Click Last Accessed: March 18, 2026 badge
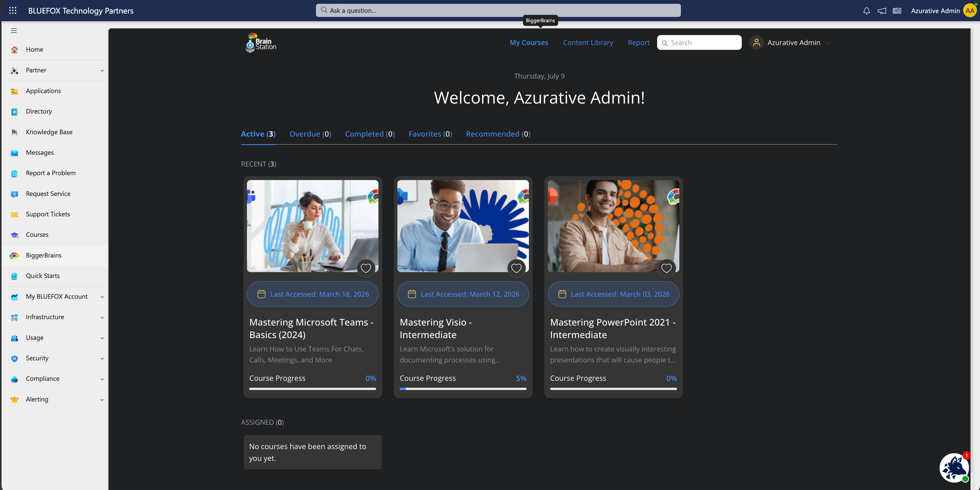 tap(312, 294)
